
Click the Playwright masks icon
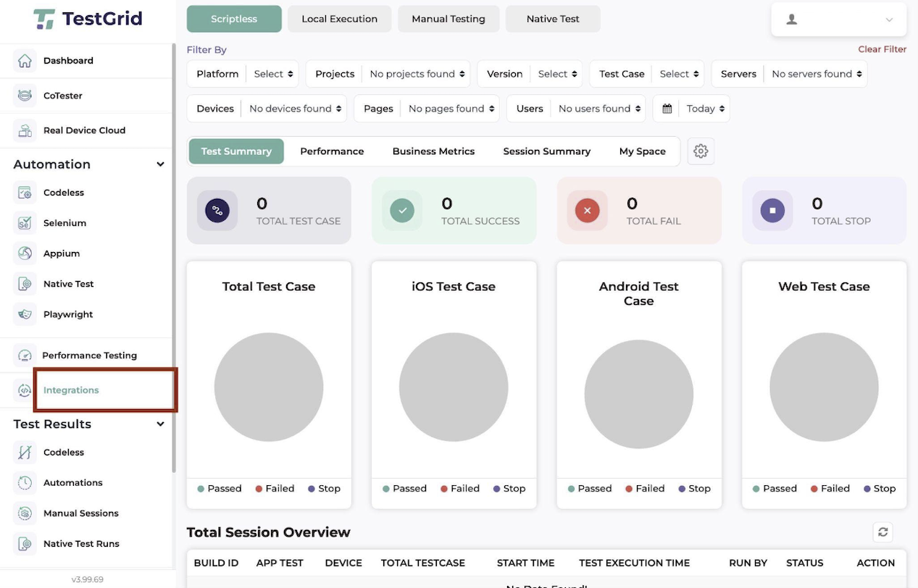pyautogui.click(x=25, y=314)
